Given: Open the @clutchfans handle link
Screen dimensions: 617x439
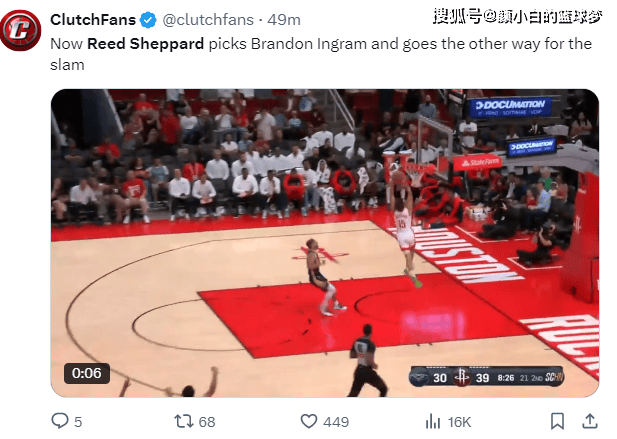Looking at the screenshot, I should point(208,20).
